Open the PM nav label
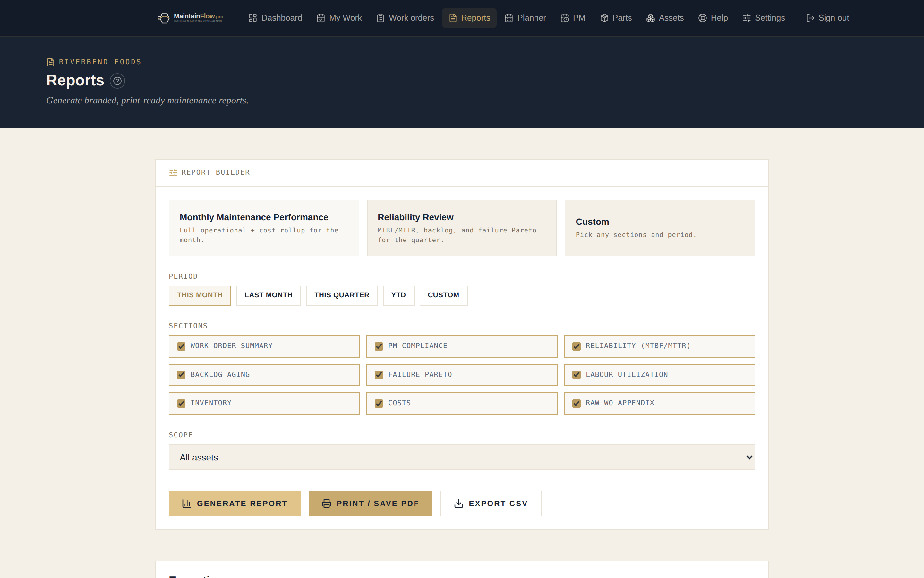 tap(579, 18)
